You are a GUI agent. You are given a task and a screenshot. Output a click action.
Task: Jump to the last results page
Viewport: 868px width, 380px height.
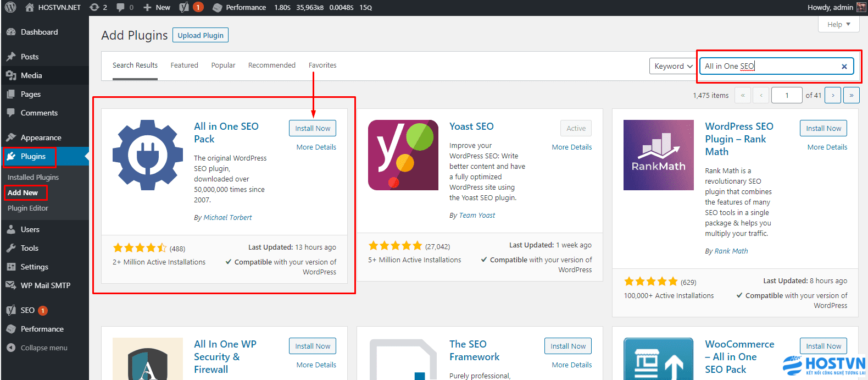point(852,95)
